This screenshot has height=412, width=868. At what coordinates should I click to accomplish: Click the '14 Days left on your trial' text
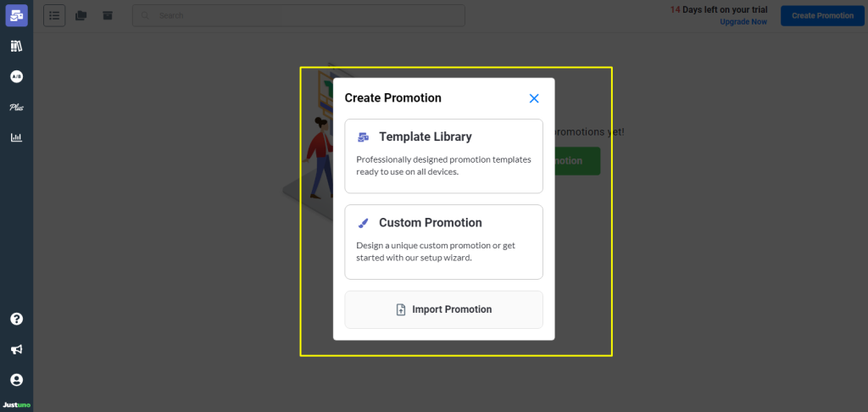719,10
